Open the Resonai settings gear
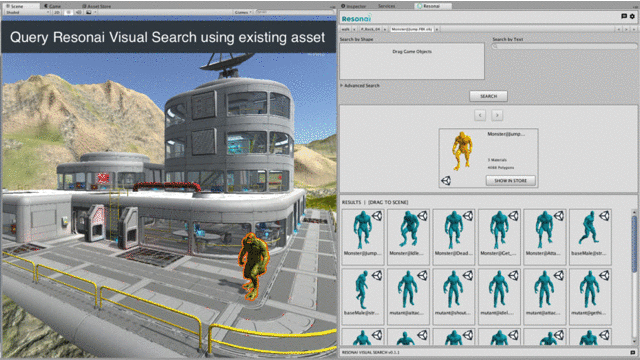This screenshot has height=360, width=640. pyautogui.click(x=632, y=16)
